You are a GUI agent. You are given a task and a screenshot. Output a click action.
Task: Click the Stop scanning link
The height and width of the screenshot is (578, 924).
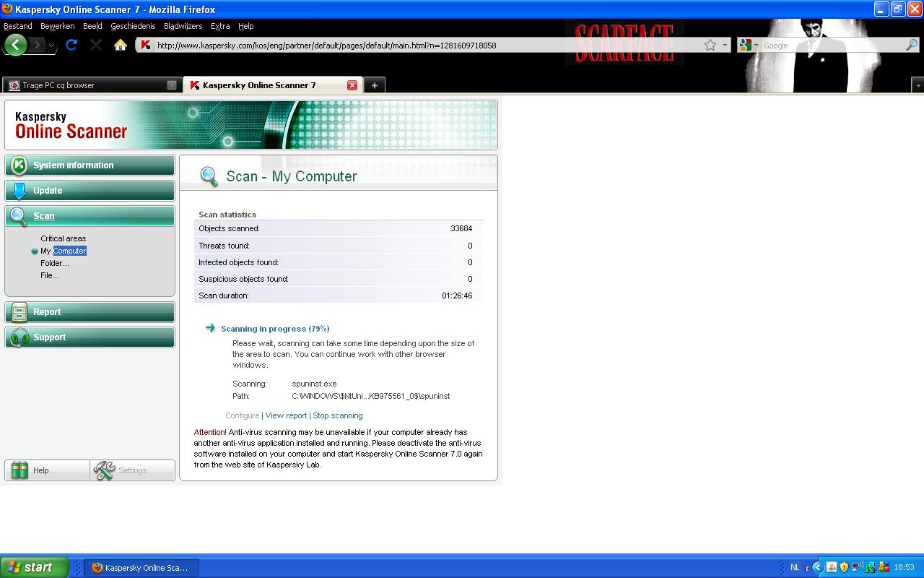[338, 415]
